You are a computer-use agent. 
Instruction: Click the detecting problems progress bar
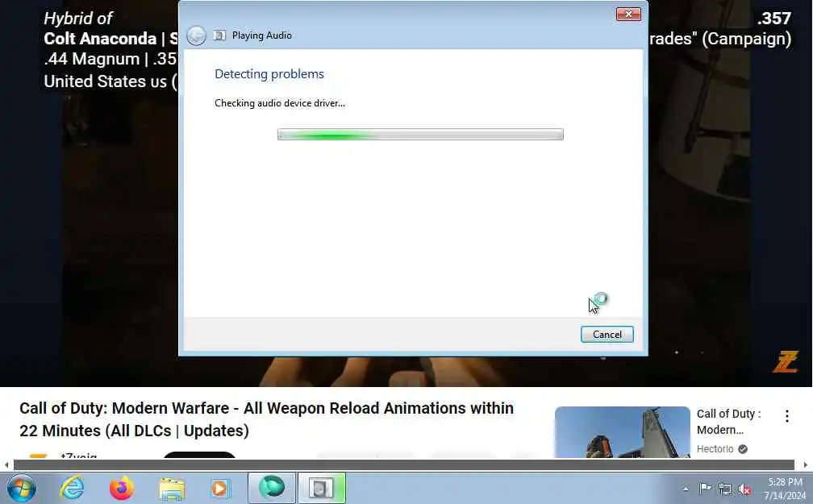click(420, 135)
